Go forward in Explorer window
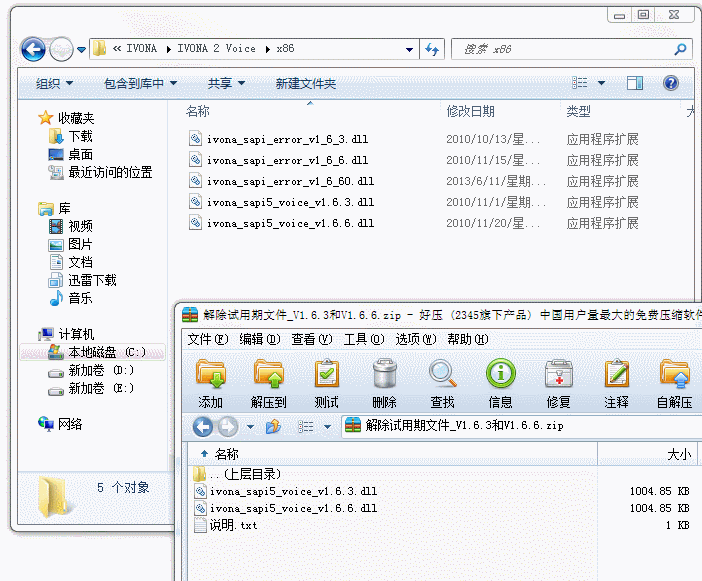The image size is (702, 581). (x=61, y=49)
